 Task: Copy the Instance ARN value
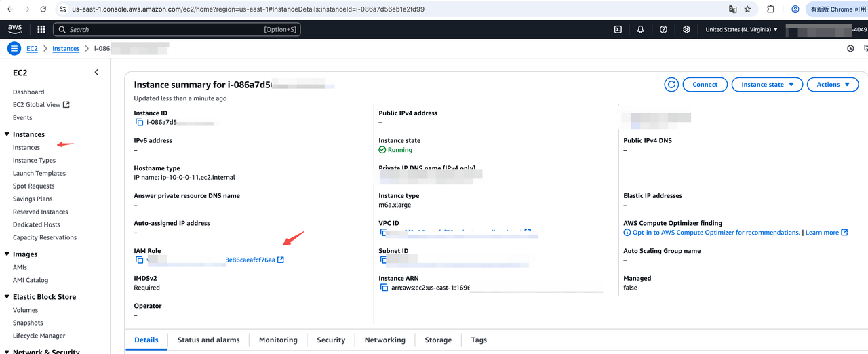click(x=384, y=288)
